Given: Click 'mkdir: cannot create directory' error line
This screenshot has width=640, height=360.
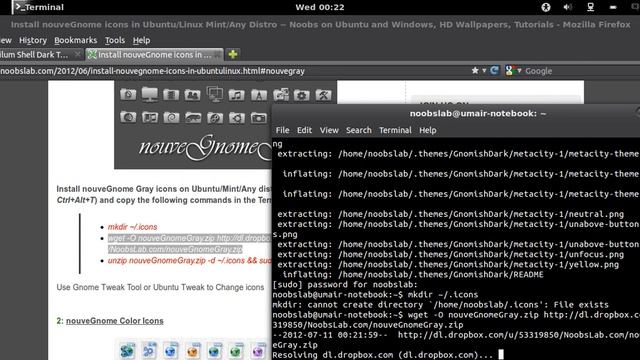Looking at the screenshot, I should click(440, 304).
